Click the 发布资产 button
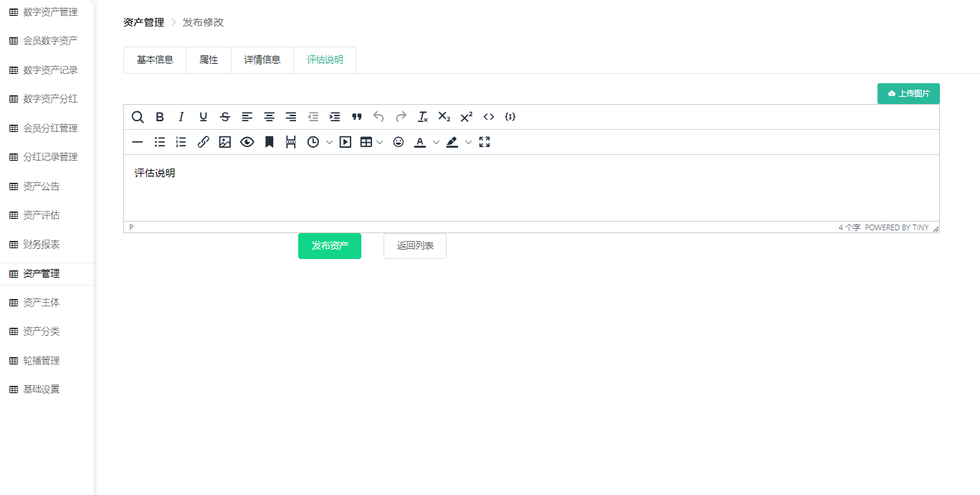This screenshot has height=495, width=980. pos(330,246)
